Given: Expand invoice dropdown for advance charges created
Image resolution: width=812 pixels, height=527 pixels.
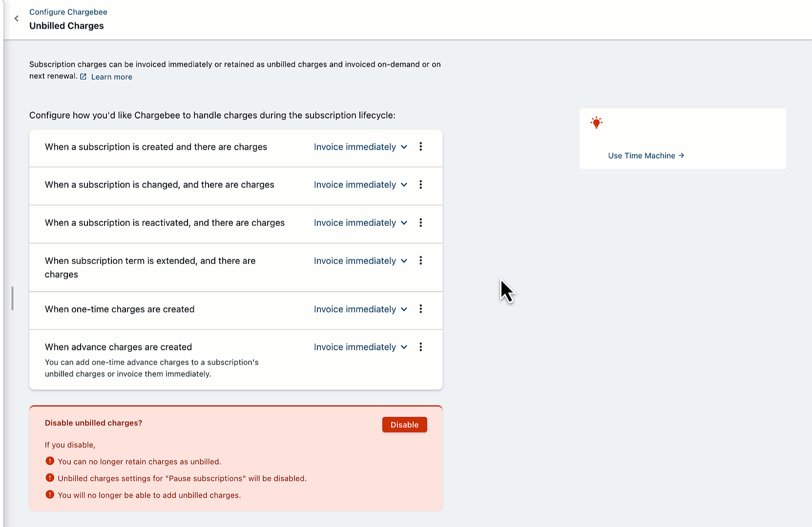Looking at the screenshot, I should click(x=360, y=347).
